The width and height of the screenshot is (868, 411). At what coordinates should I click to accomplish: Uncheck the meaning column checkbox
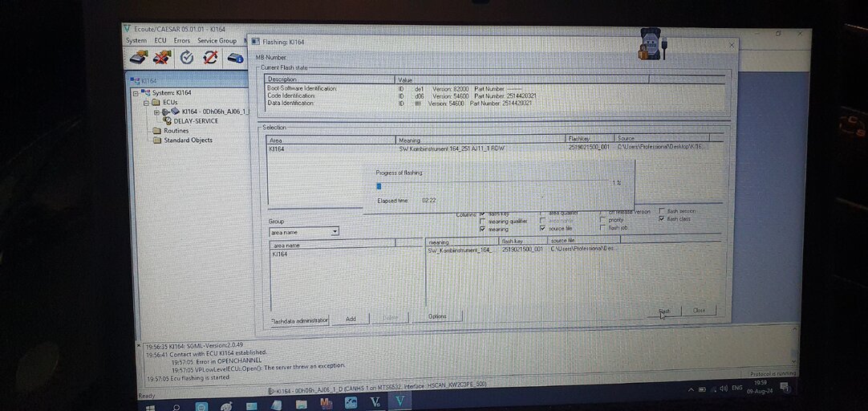[x=483, y=229]
